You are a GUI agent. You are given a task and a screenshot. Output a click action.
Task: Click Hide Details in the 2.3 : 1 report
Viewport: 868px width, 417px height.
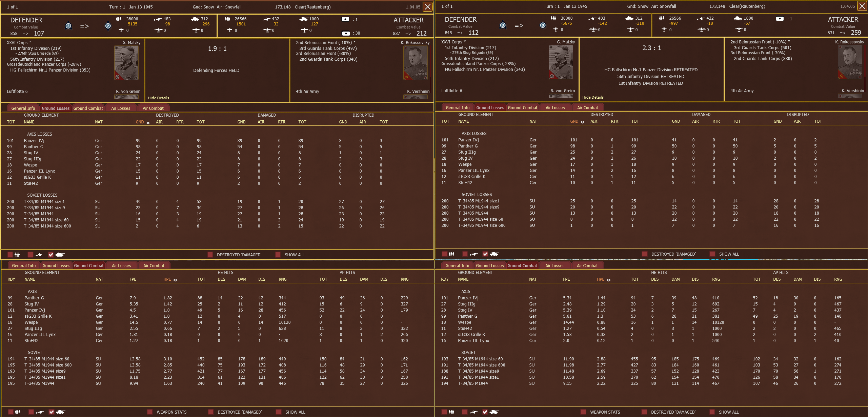point(593,97)
